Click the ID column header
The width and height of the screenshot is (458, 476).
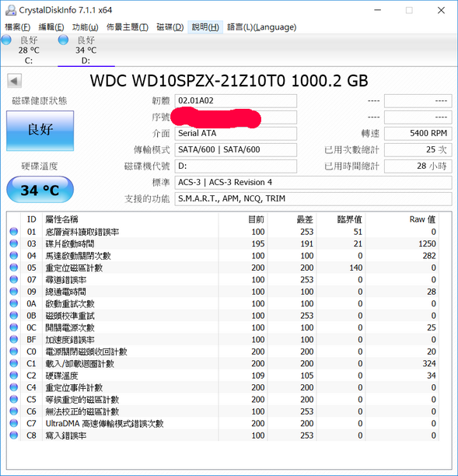coord(32,219)
